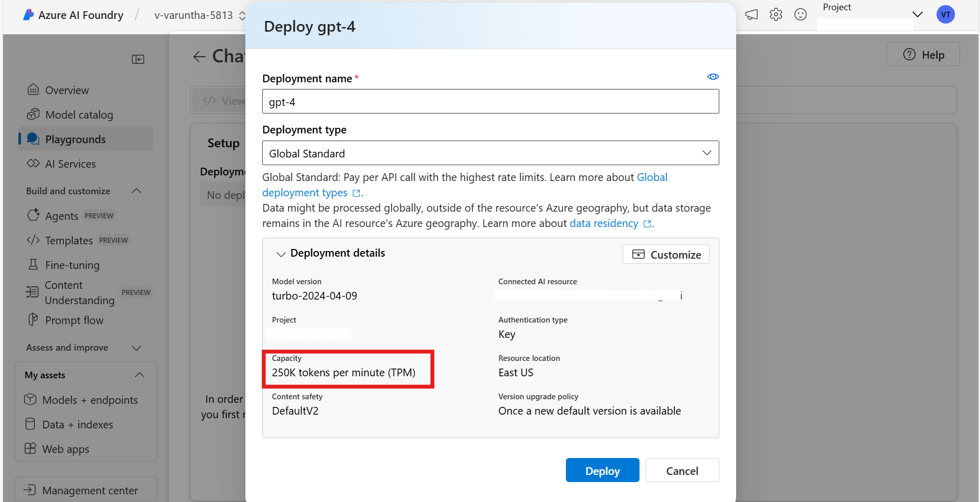This screenshot has height=502, width=980.
Task: Open Models + endpoints
Action: tap(90, 400)
